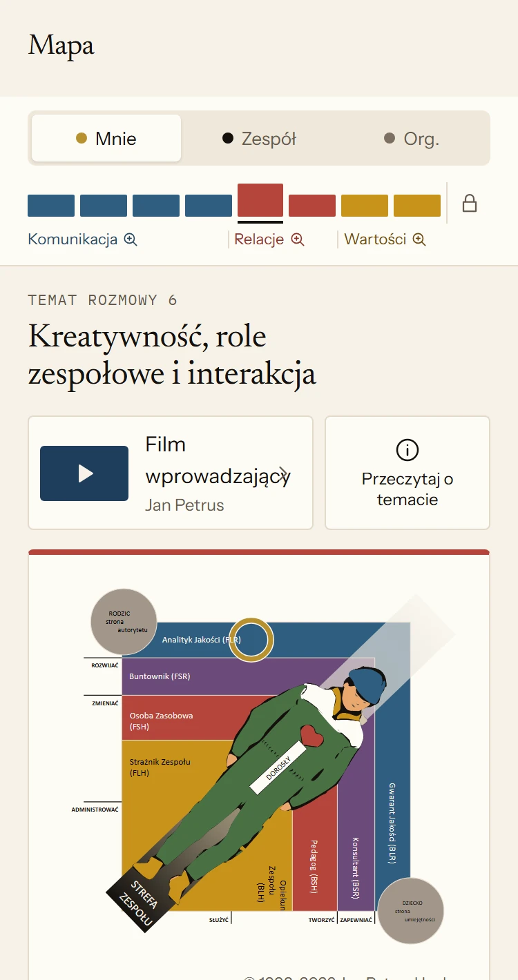Click the red heart on the figure

point(313,736)
